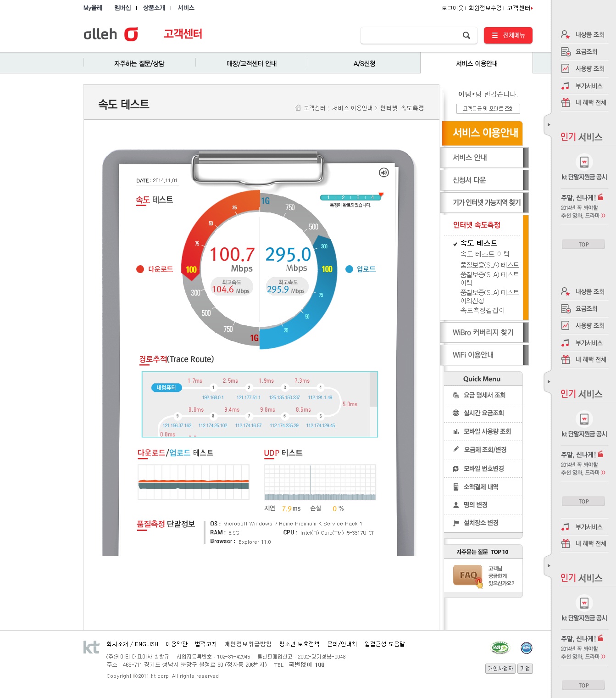The height and width of the screenshot is (698, 616).
Task: Open the FAQ image button
Action: coord(468,576)
